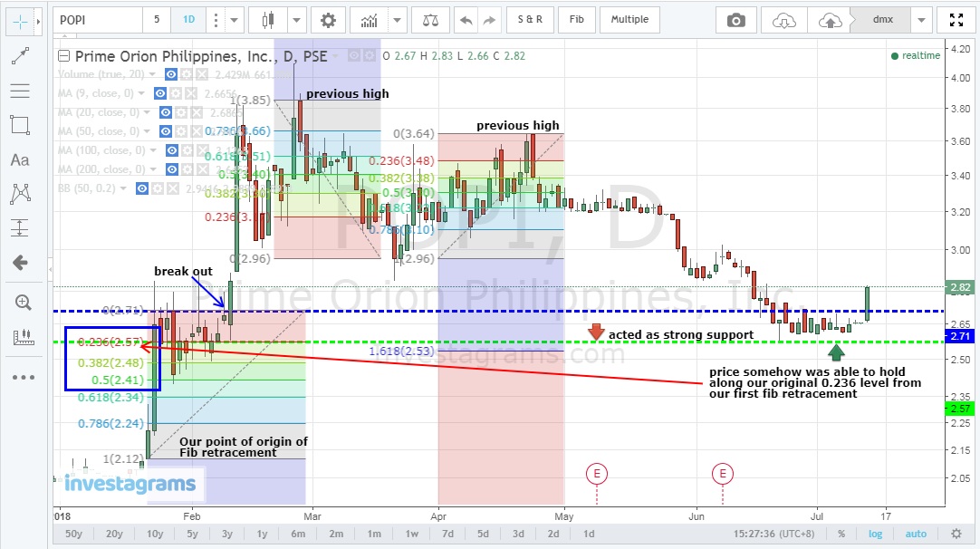980x549 pixels.
Task: Select the 1y range at the bottom
Action: (263, 535)
